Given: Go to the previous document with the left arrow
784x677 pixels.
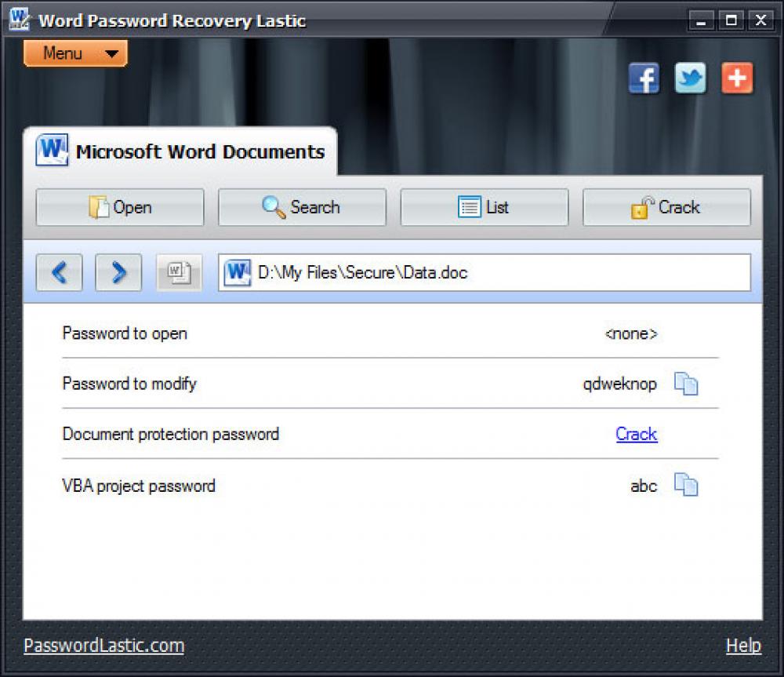Looking at the screenshot, I should [59, 272].
